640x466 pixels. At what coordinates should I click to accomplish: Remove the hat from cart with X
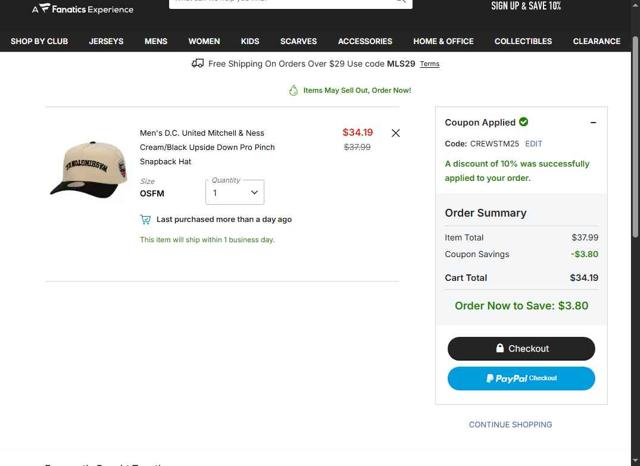coord(396,133)
